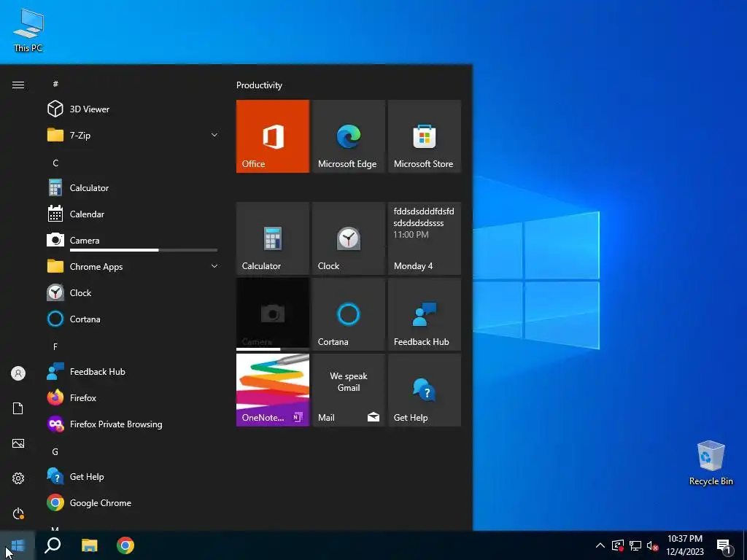The height and width of the screenshot is (560, 747).
Task: Select the Recycle Bin desktop icon
Action: coord(711,463)
